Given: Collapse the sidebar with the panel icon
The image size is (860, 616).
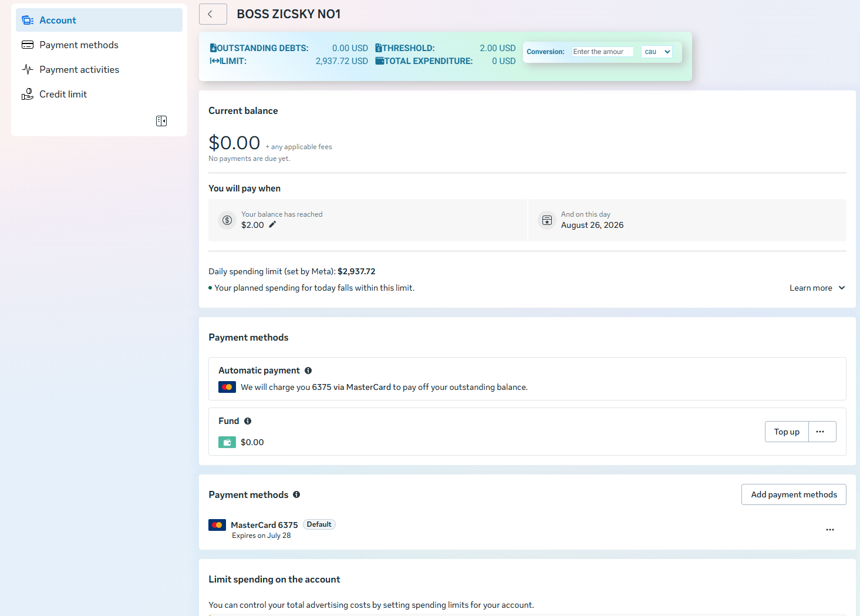Looking at the screenshot, I should click(x=161, y=121).
